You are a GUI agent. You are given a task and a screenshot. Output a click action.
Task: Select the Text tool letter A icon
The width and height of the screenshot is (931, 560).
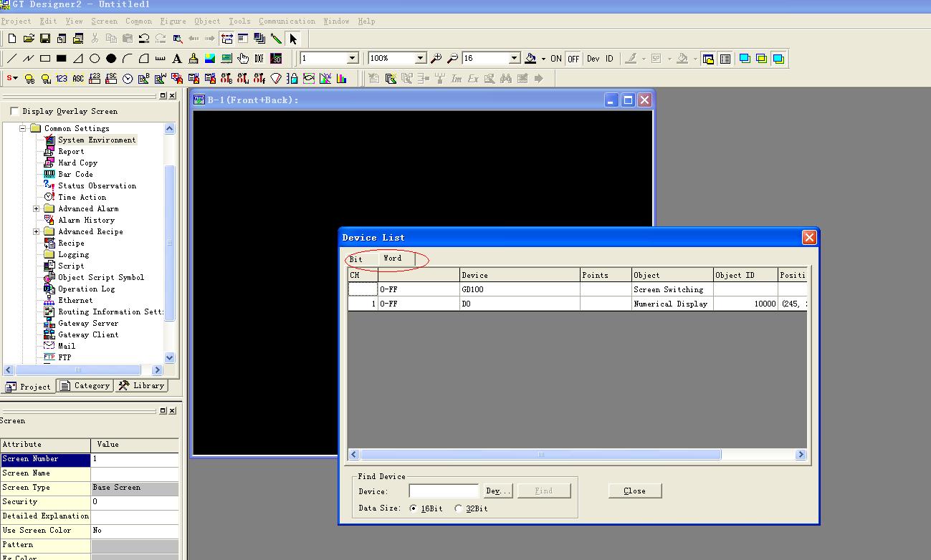pos(177,59)
